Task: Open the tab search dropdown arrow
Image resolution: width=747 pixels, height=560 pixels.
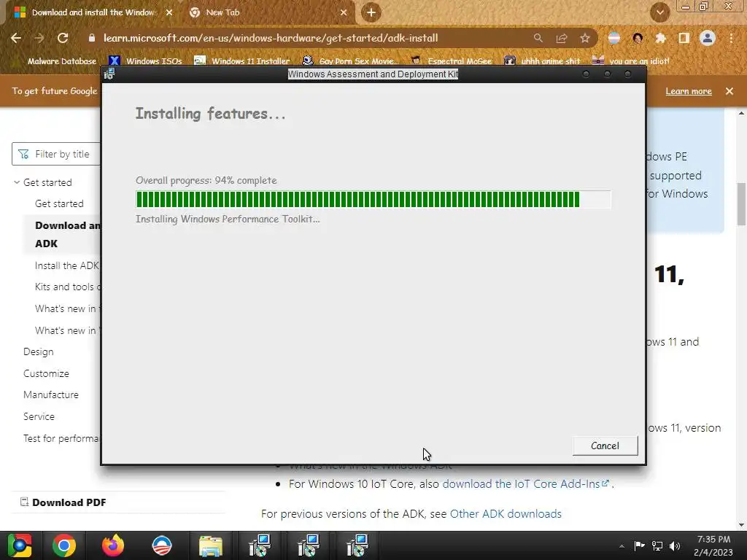Action: click(660, 12)
